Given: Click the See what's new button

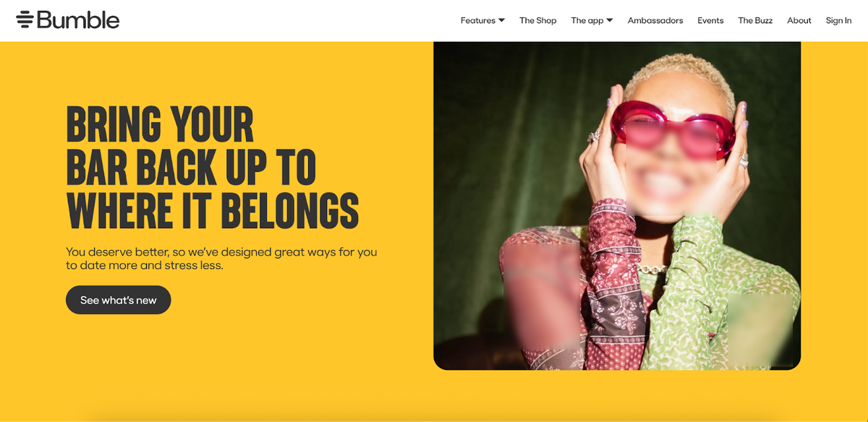Looking at the screenshot, I should [119, 300].
